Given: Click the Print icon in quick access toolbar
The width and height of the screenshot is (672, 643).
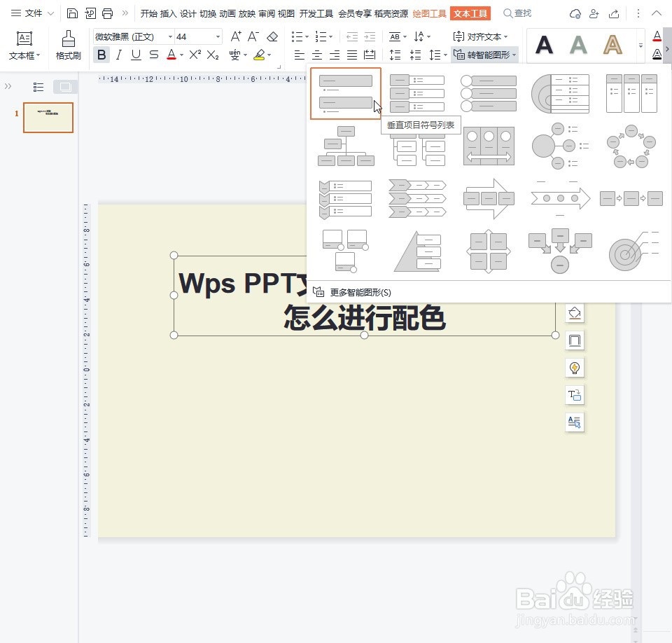Looking at the screenshot, I should tap(108, 14).
